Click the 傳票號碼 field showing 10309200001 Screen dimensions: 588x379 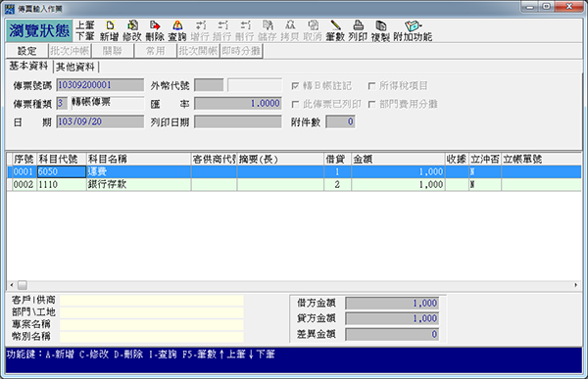pos(100,85)
